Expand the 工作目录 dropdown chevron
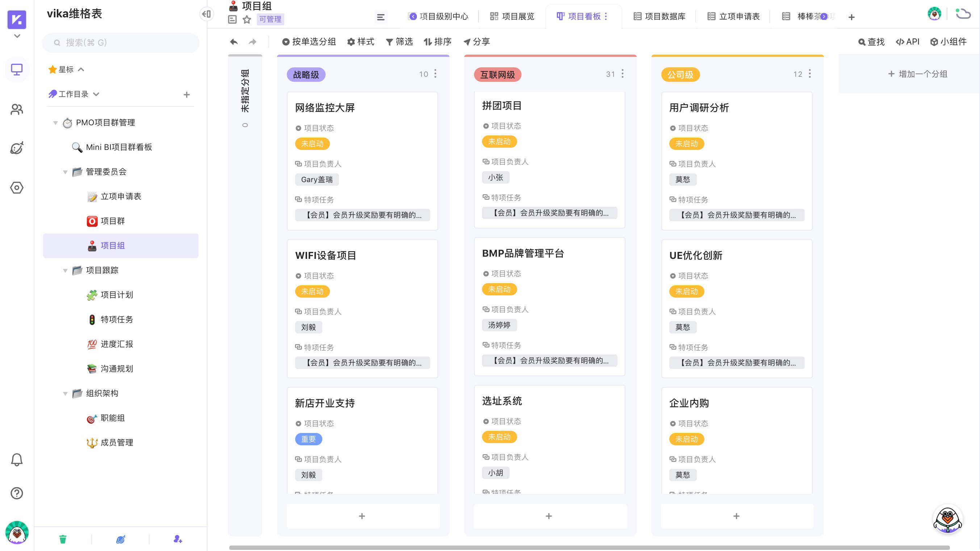 [96, 94]
